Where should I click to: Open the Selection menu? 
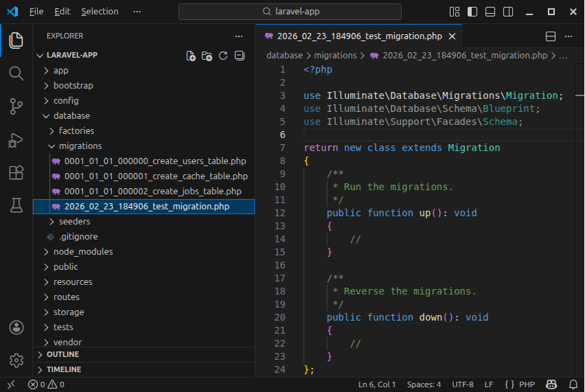pyautogui.click(x=100, y=12)
